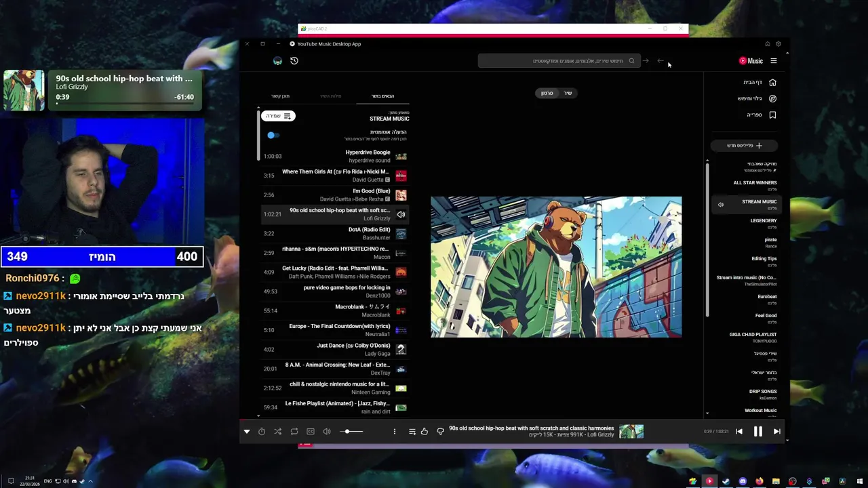Click the YouTube Music logo
The image size is (868, 488).
[751, 61]
